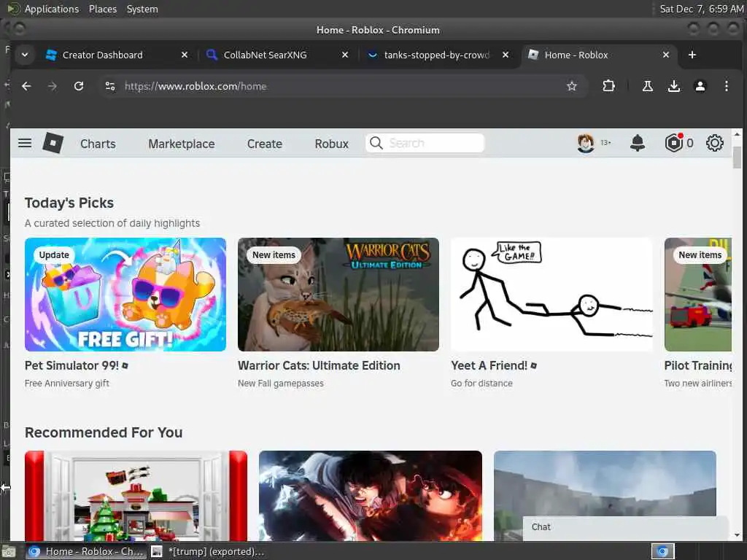Switch to the trump exported taskbar window

tap(208, 551)
